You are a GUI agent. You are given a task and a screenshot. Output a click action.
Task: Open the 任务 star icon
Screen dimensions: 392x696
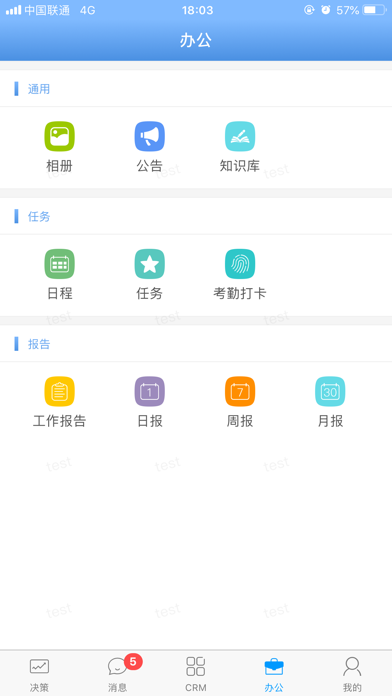tap(150, 264)
